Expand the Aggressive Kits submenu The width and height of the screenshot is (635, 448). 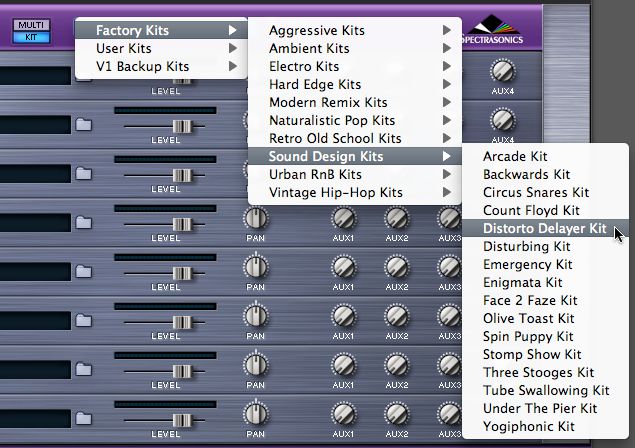(x=355, y=30)
